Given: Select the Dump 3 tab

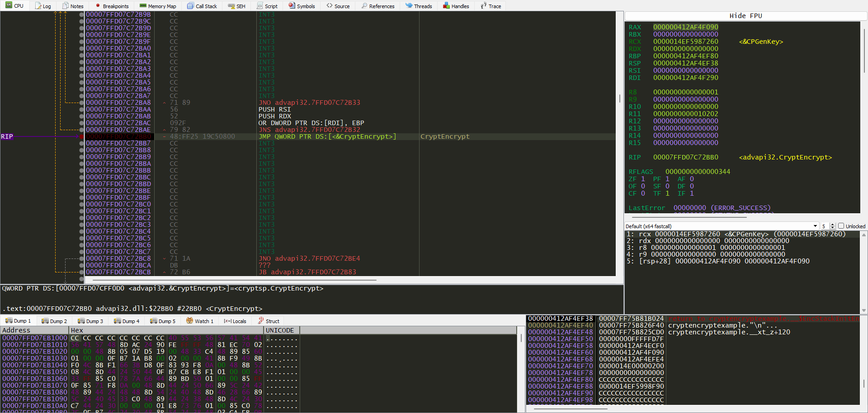Looking at the screenshot, I should coord(90,321).
